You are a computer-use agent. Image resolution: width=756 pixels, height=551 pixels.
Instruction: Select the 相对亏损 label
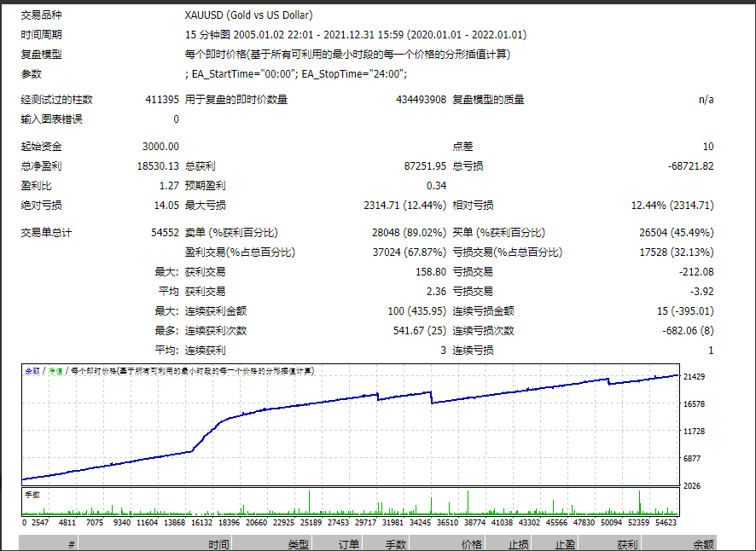click(x=473, y=206)
